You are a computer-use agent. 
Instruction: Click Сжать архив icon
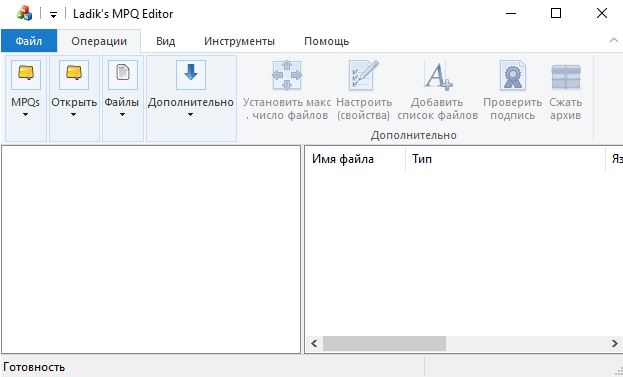coord(566,77)
